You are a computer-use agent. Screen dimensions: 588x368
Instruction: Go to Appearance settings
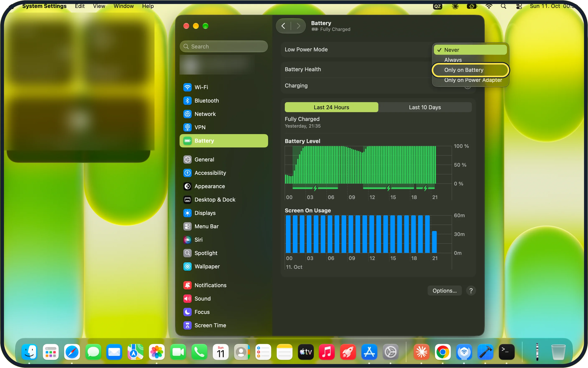click(224, 186)
